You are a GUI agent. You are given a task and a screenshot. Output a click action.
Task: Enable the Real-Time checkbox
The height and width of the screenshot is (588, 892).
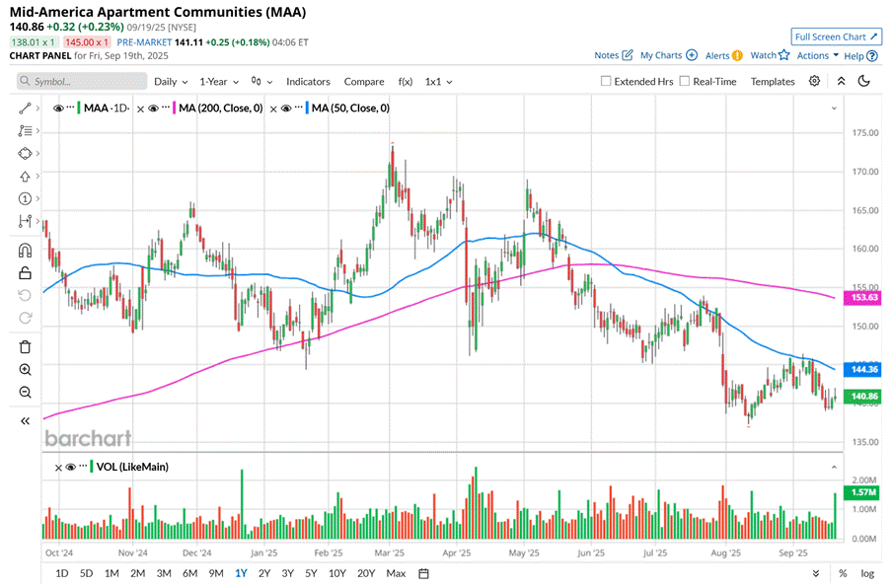685,81
